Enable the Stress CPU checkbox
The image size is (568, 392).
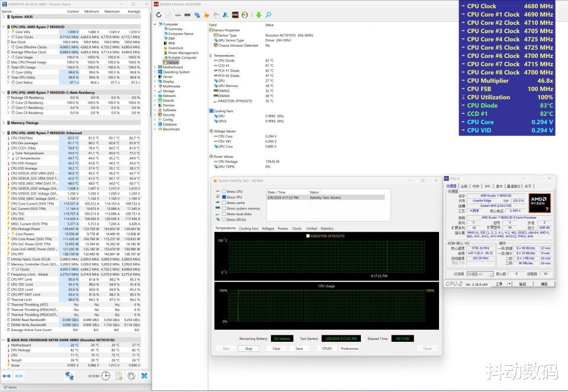[224, 192]
